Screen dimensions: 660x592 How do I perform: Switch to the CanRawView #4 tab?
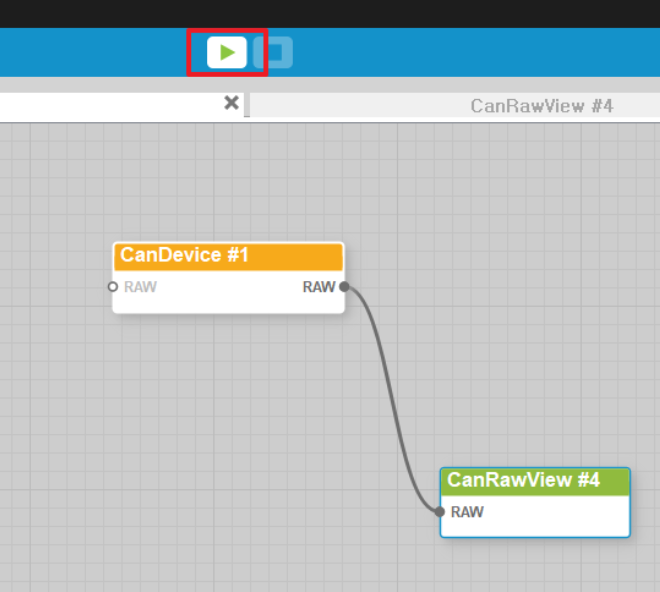click(541, 106)
